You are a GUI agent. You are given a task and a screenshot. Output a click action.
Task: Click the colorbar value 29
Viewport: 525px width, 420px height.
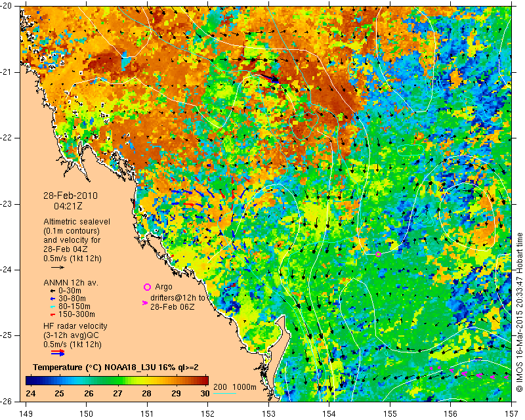coord(176,393)
